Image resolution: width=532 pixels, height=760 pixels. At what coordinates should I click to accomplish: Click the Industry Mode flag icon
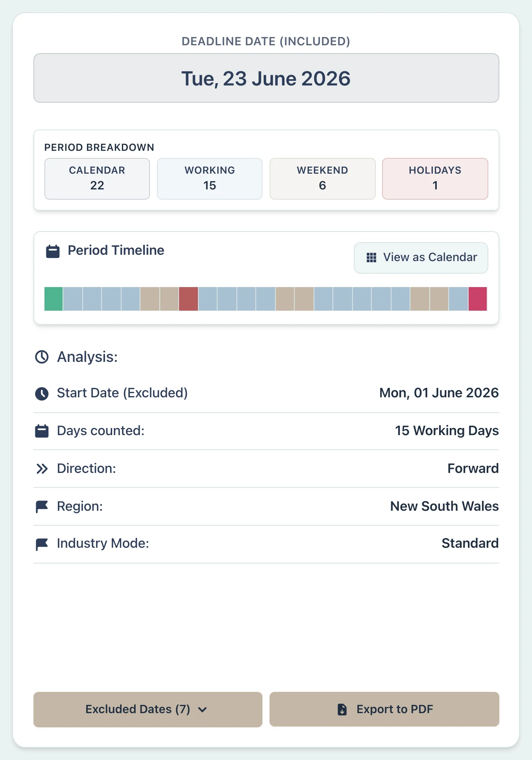(42, 544)
